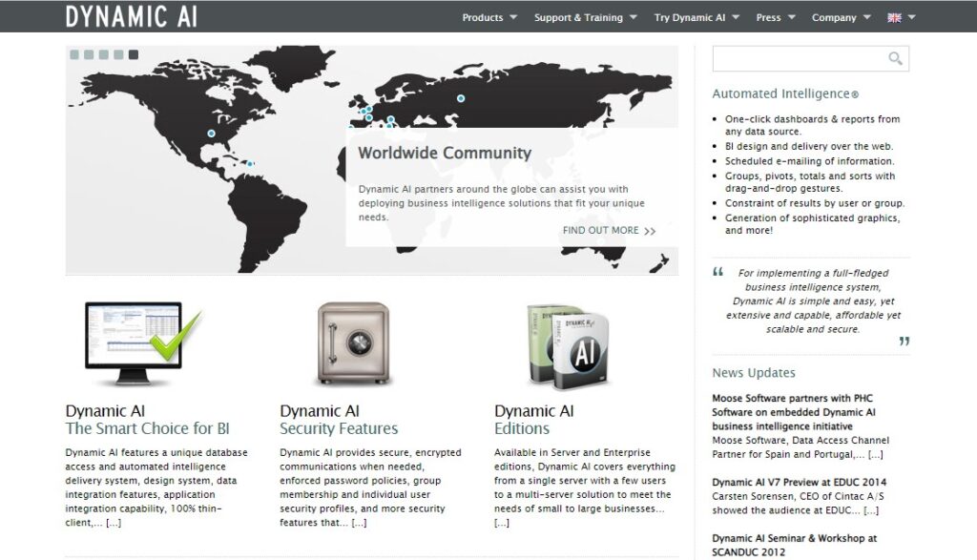The width and height of the screenshot is (977, 560).
Task: Expand the Products dropdown arrow
Action: coord(513,17)
